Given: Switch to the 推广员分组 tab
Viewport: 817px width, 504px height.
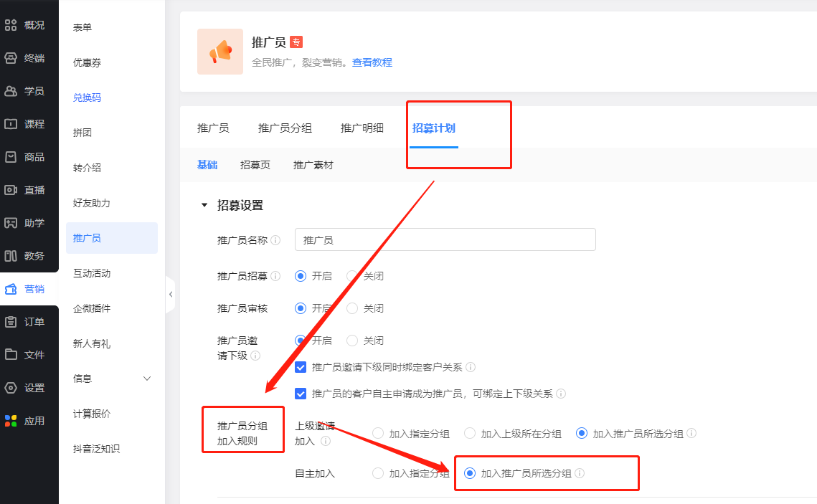Looking at the screenshot, I should pyautogui.click(x=285, y=128).
